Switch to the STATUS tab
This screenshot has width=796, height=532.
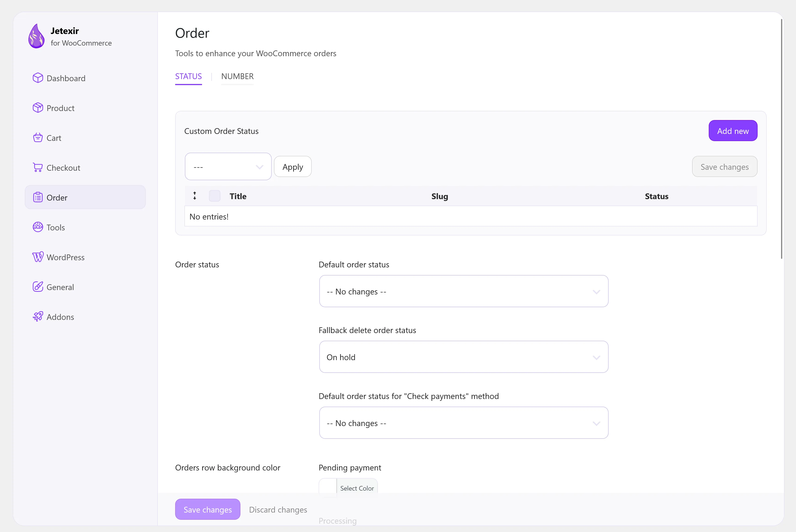[188, 77]
